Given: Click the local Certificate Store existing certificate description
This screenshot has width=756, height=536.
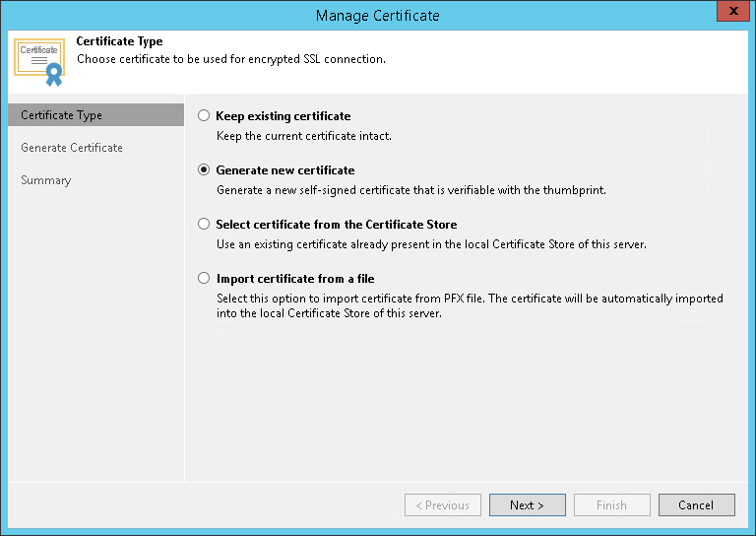Looking at the screenshot, I should pyautogui.click(x=431, y=244).
